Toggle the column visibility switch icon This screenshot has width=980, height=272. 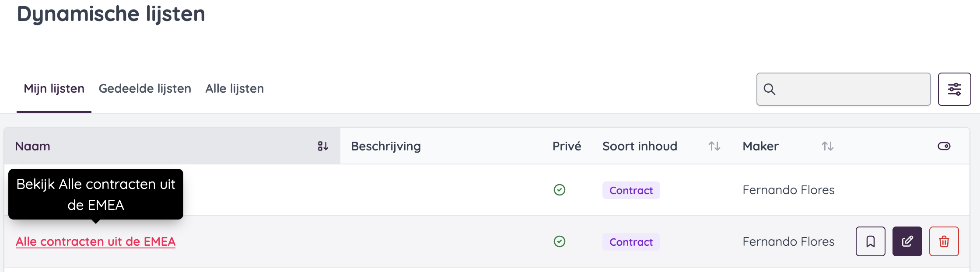point(944,146)
